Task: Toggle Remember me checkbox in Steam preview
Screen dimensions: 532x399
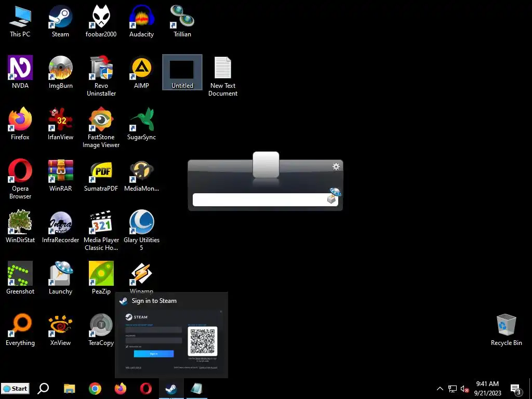Action: click(127, 347)
